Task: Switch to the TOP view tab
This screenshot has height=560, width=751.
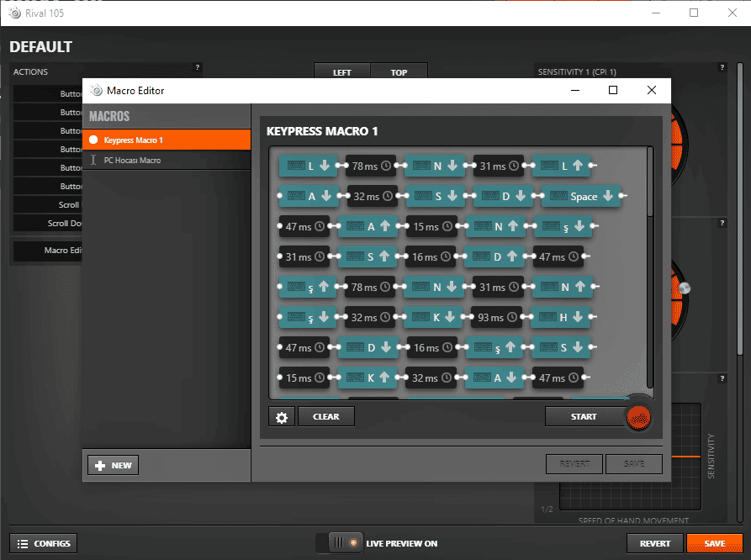Action: tap(399, 72)
